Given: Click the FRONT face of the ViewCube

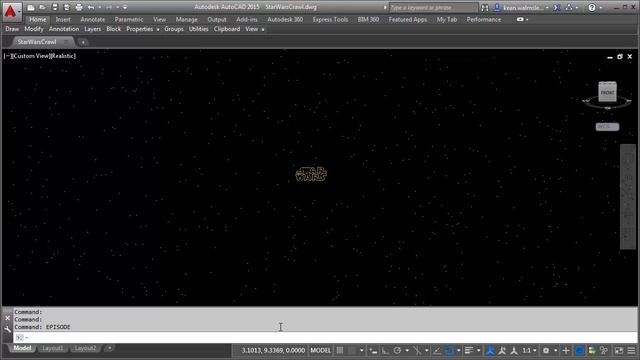Looking at the screenshot, I should [x=607, y=93].
